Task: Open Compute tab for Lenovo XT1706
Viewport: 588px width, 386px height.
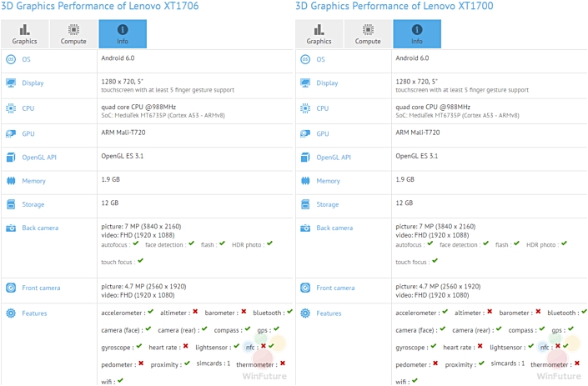Action: pyautogui.click(x=73, y=34)
